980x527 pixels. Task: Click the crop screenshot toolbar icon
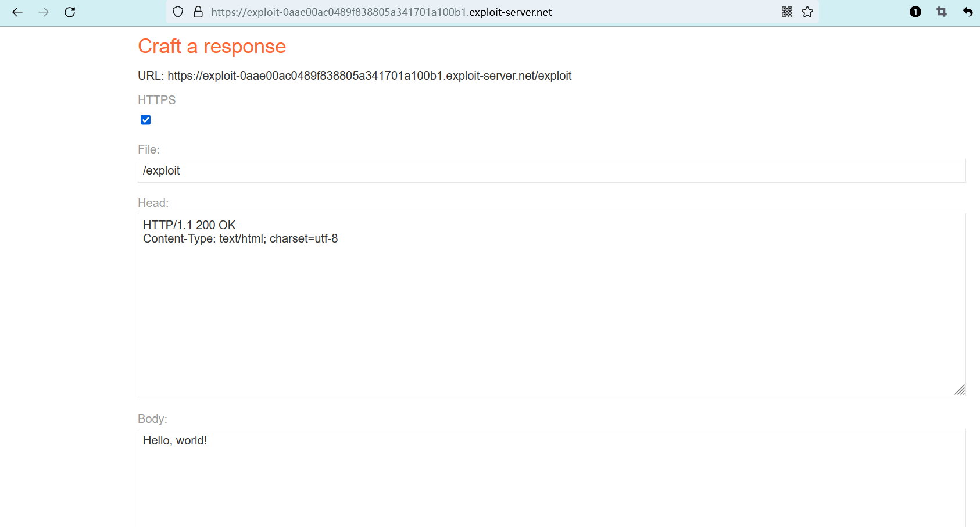click(942, 12)
